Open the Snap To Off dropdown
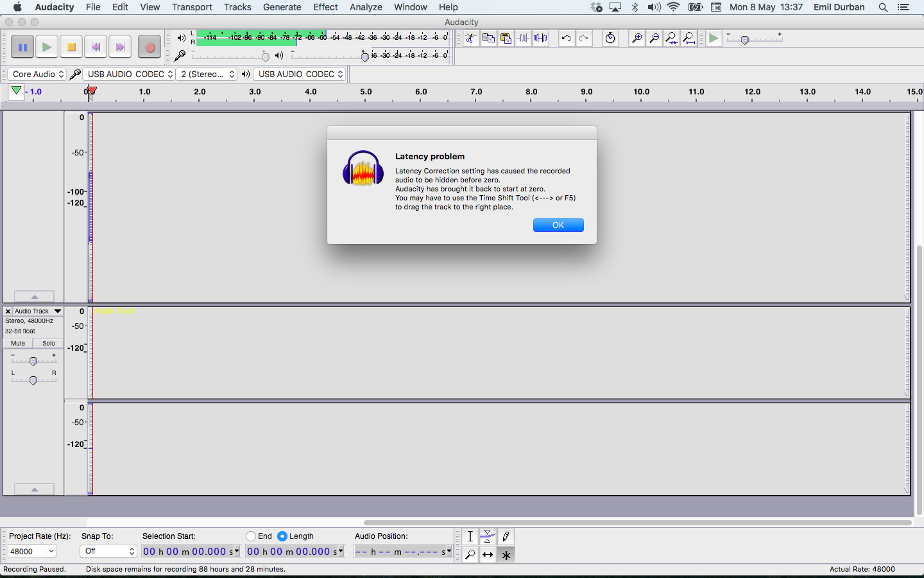Screen dimensions: 924x578 pos(108,551)
